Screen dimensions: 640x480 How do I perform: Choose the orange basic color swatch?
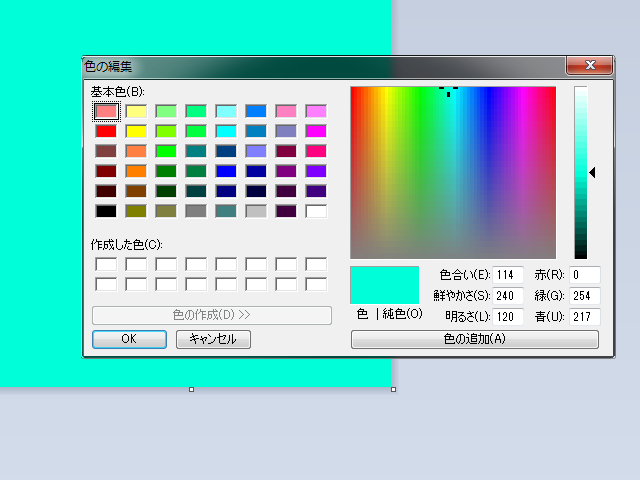pos(136,171)
